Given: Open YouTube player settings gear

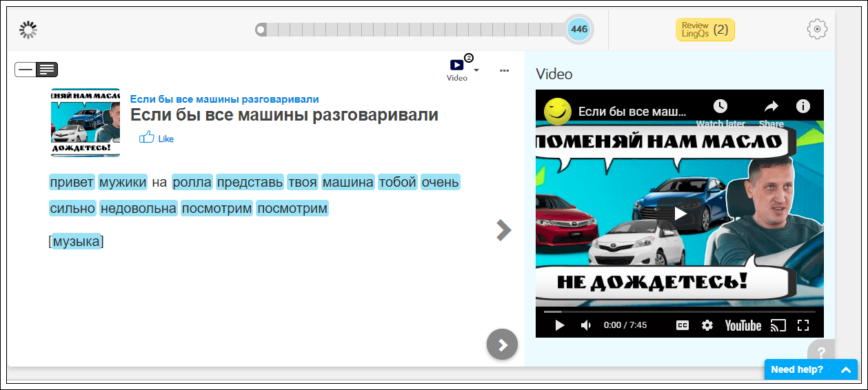Looking at the screenshot, I should (707, 325).
